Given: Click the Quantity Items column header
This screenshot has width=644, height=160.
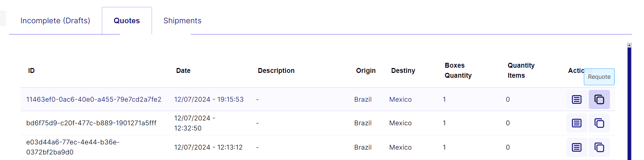Looking at the screenshot, I should point(521,70).
